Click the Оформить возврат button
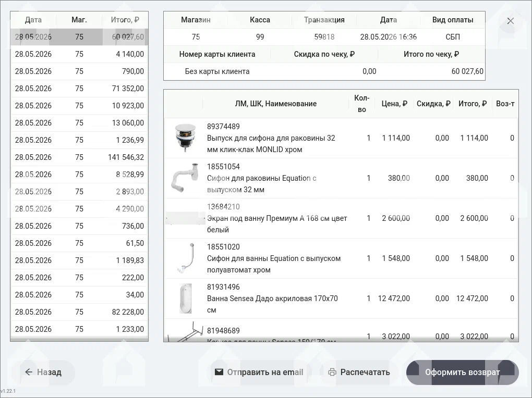The height and width of the screenshot is (398, 532). pyautogui.click(x=463, y=372)
